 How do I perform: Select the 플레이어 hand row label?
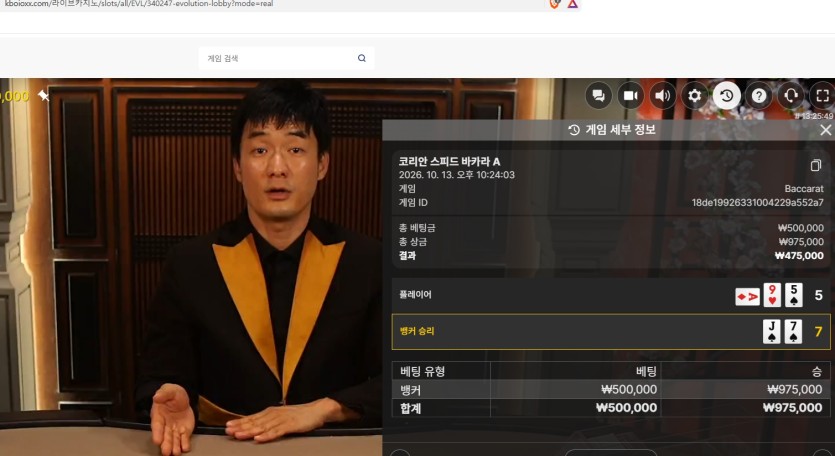(415, 295)
